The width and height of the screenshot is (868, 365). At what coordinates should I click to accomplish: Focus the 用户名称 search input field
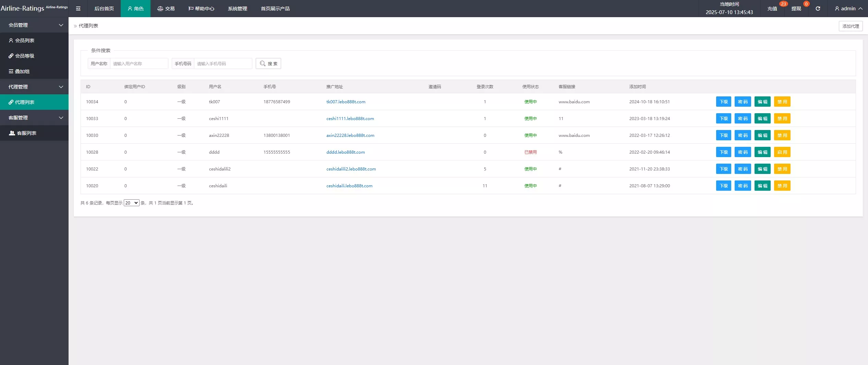[x=139, y=63]
